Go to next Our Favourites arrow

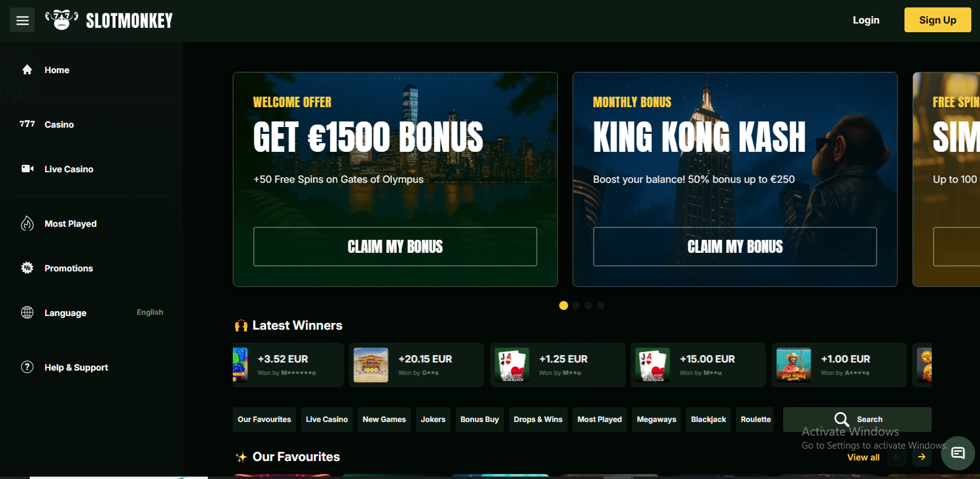click(x=922, y=457)
